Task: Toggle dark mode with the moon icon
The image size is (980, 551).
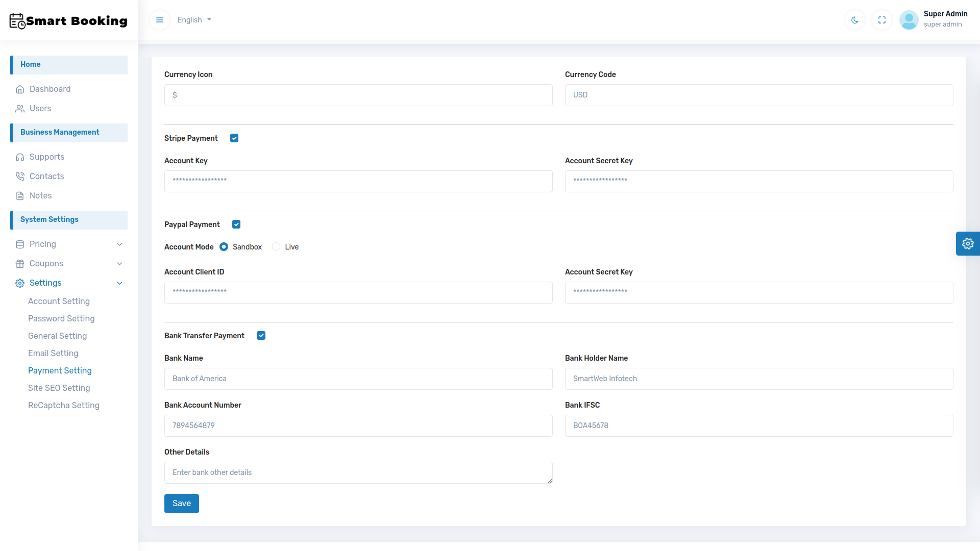Action: click(x=854, y=20)
